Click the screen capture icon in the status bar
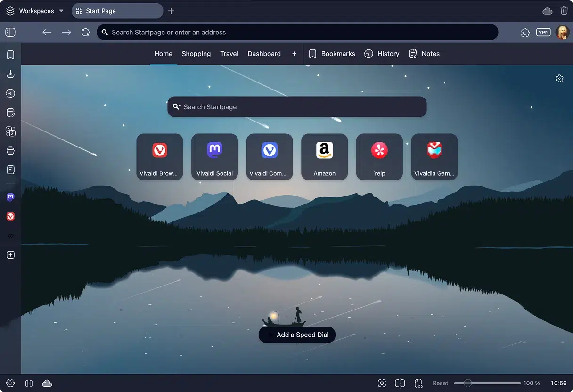573x392 pixels. click(x=382, y=383)
